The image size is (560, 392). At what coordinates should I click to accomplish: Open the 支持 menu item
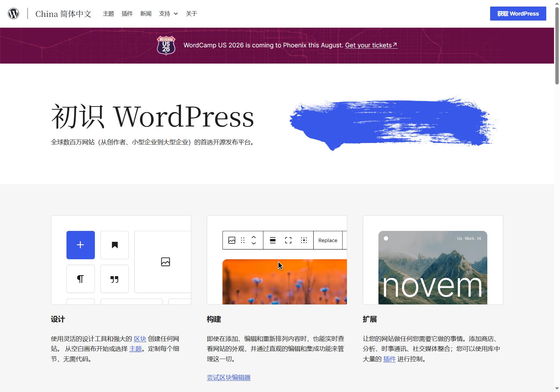(165, 14)
